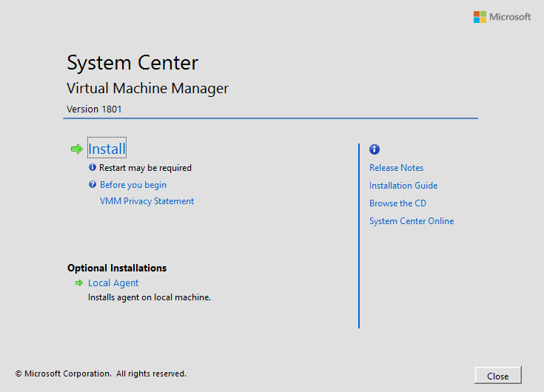Close the setup window with Close button
This screenshot has height=392, width=544.
click(498, 376)
